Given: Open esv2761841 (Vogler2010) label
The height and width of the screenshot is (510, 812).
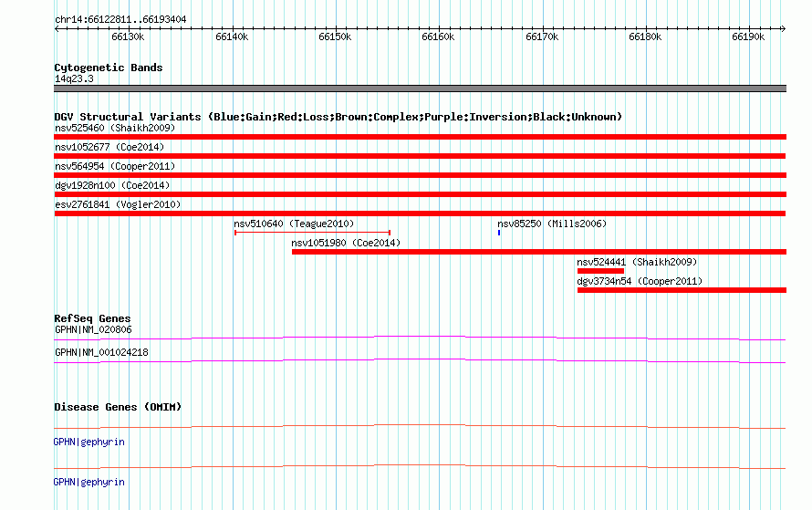Looking at the screenshot, I should [118, 204].
